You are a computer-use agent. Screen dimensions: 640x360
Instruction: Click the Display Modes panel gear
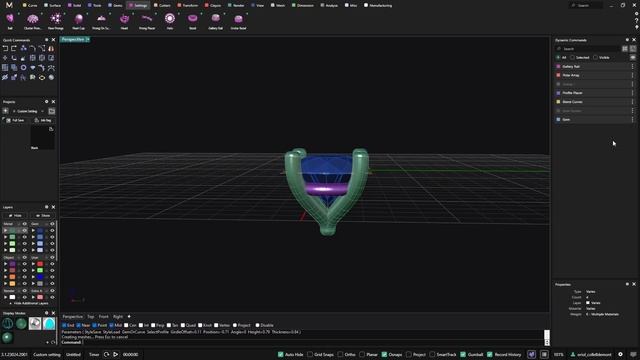point(47,313)
